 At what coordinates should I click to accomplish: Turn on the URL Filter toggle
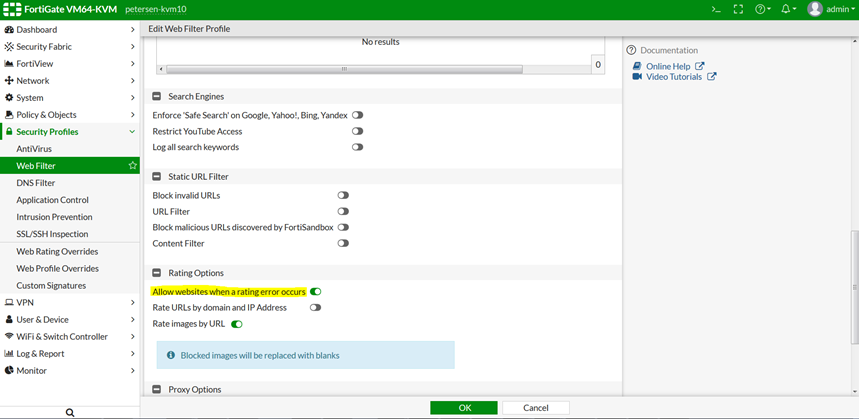click(343, 212)
